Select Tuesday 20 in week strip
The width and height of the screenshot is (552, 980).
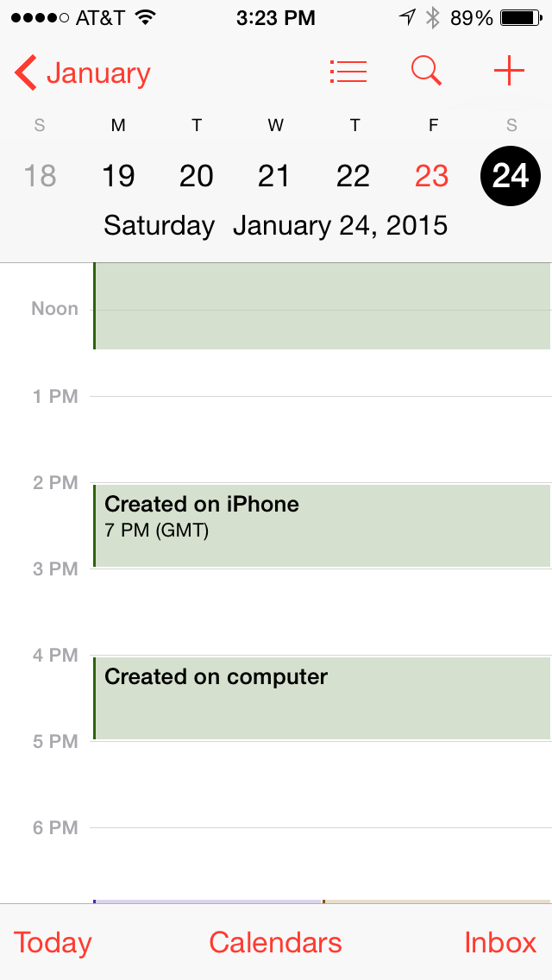pos(197,176)
